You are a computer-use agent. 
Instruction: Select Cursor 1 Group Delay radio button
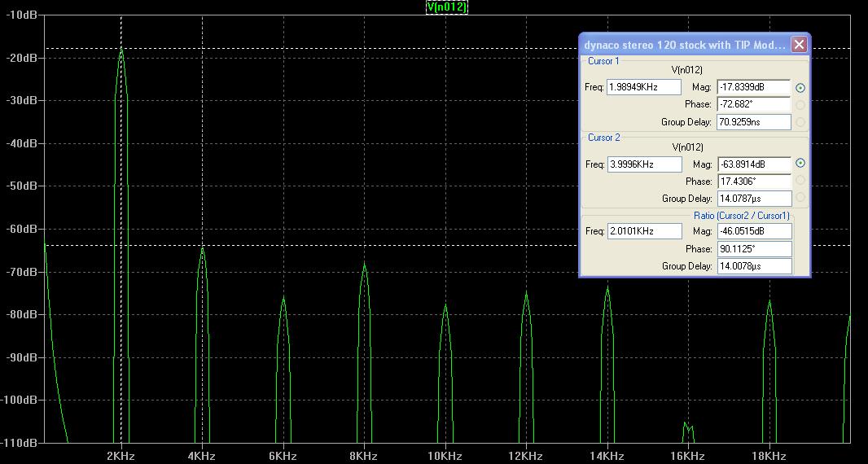click(800, 122)
